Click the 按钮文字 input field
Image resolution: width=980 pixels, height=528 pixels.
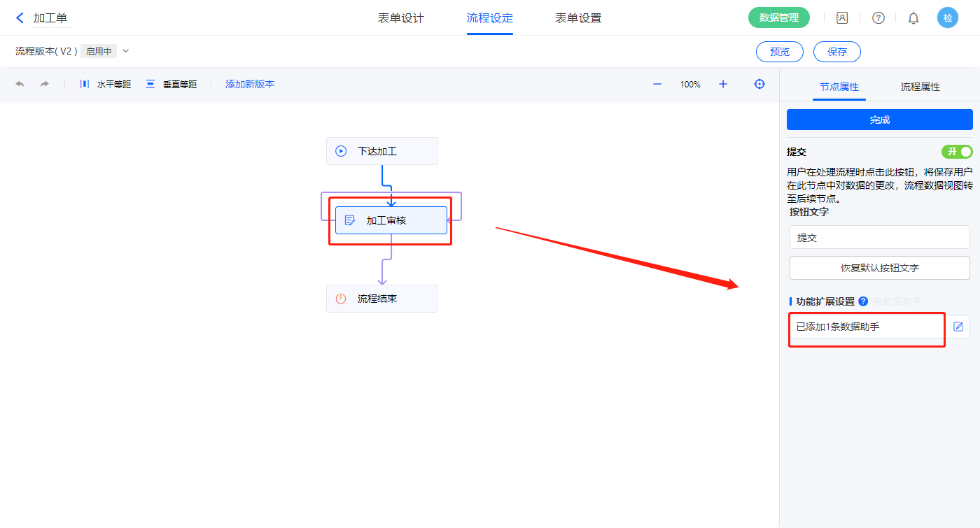point(879,237)
